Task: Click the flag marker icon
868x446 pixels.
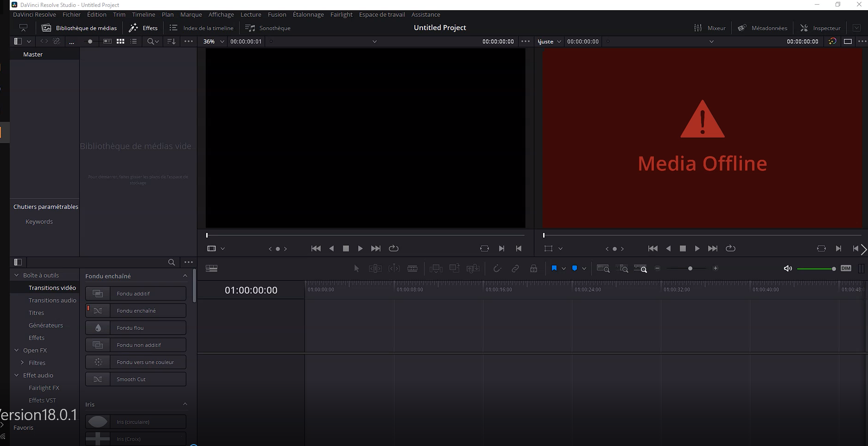Action: (554, 269)
